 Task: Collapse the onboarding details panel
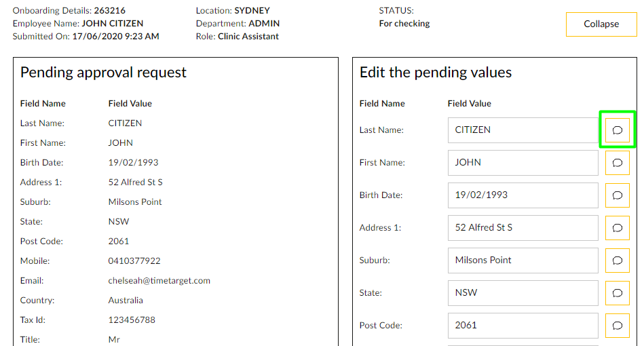pos(601,24)
